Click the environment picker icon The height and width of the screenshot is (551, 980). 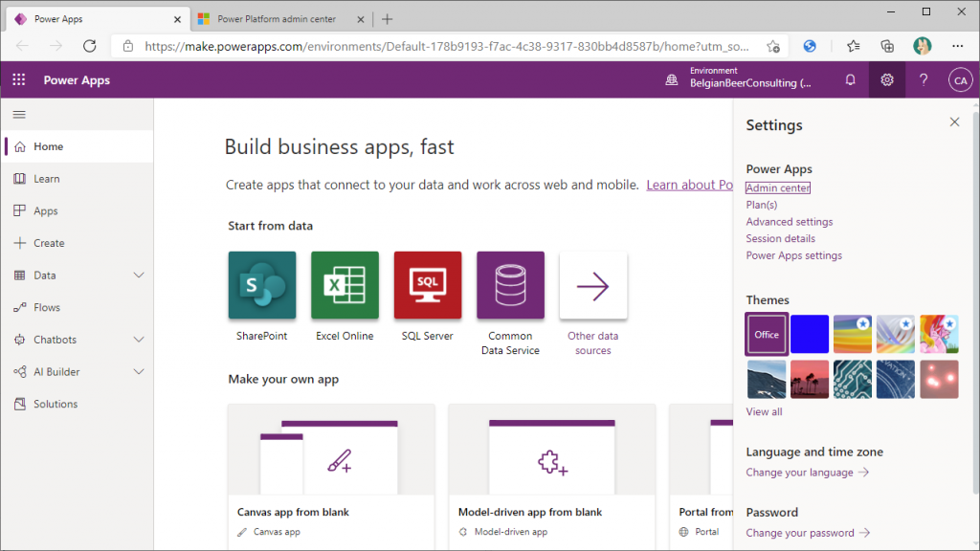tap(671, 80)
